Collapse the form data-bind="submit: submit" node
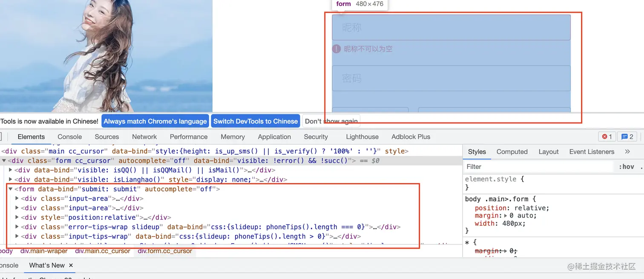The width and height of the screenshot is (644, 279). tap(11, 189)
